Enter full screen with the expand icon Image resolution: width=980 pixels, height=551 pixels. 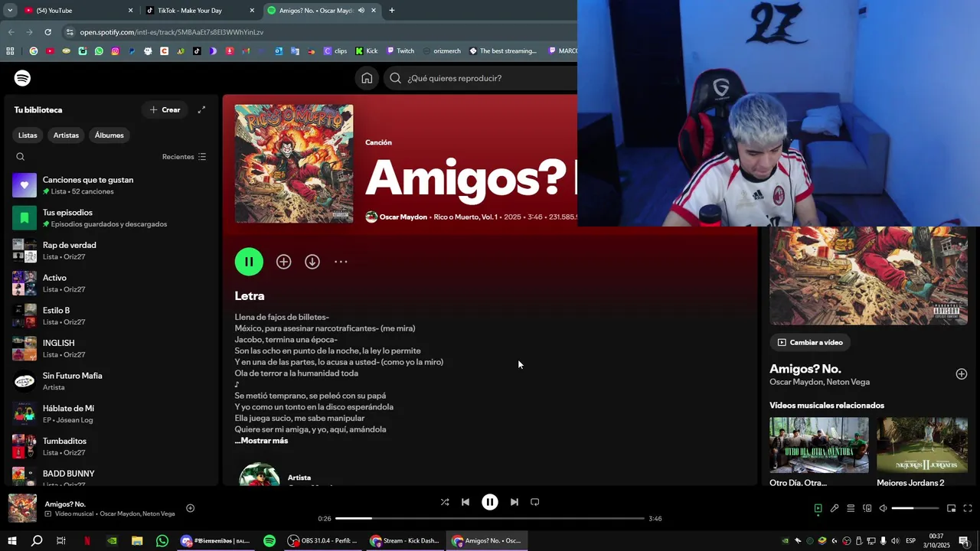point(968,508)
